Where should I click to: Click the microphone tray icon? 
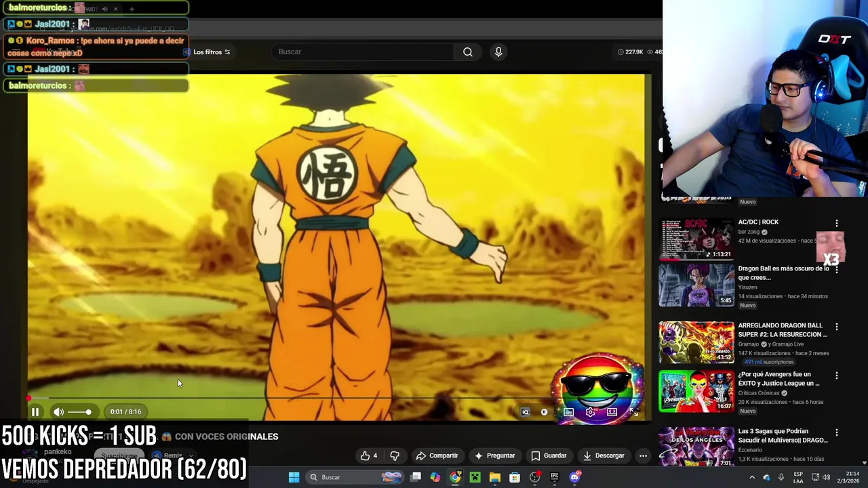coord(781,477)
